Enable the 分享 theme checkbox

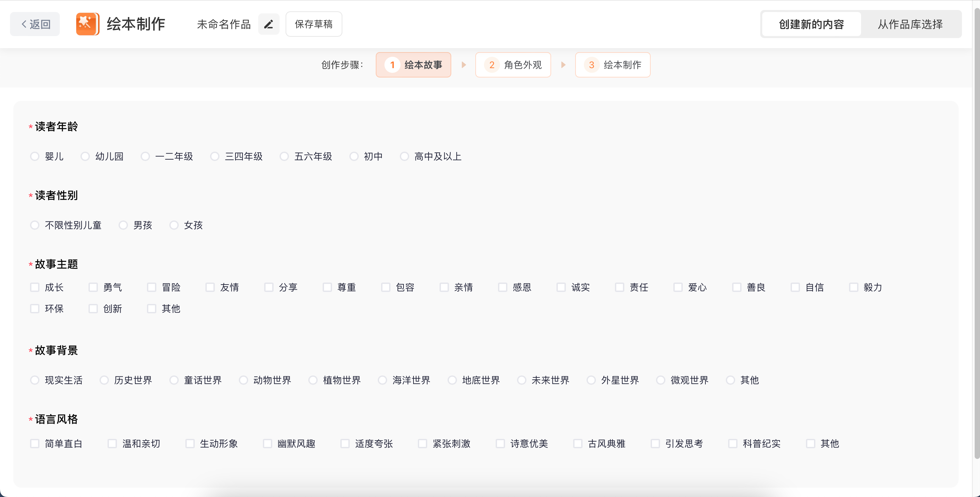269,287
